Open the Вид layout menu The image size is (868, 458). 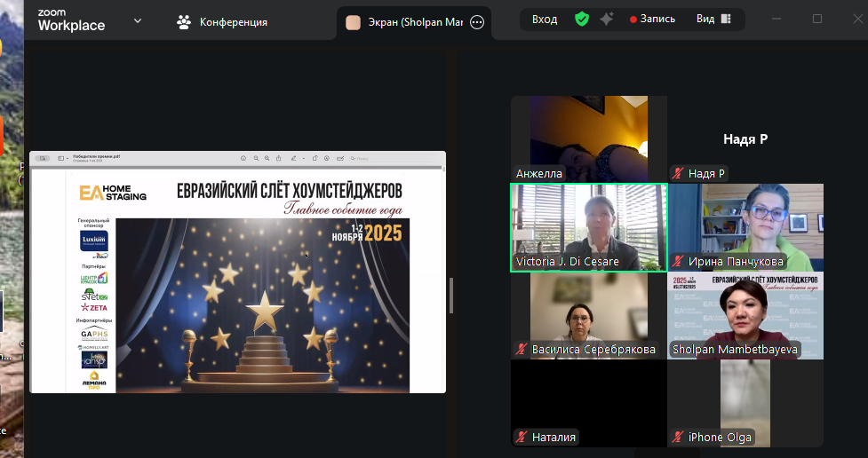coord(713,20)
